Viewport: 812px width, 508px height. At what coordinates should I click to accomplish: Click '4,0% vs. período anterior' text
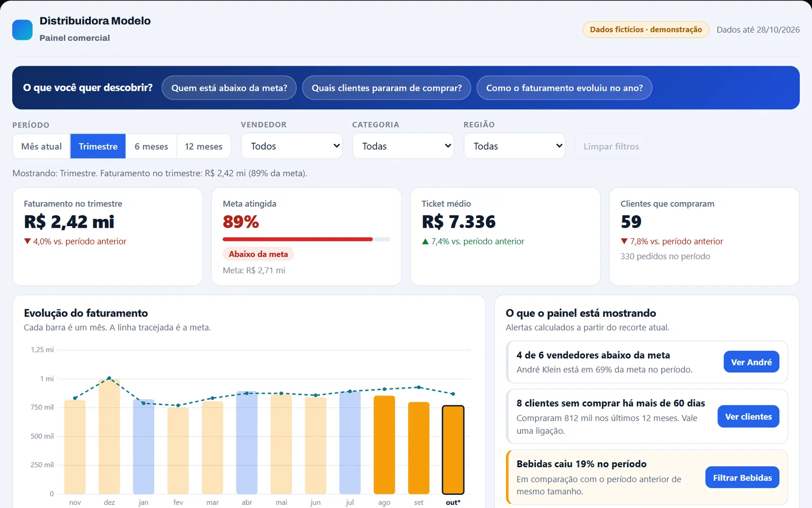tap(75, 241)
